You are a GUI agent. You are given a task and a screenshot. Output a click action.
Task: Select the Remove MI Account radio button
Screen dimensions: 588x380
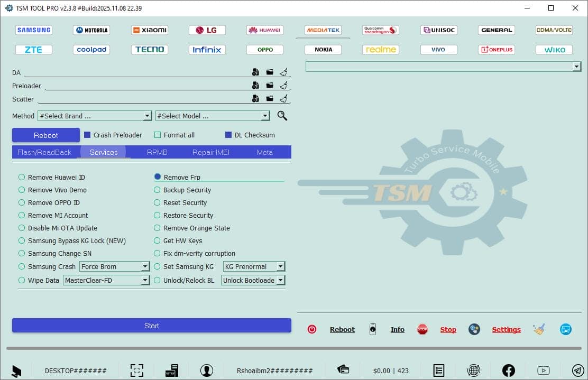[22, 215]
